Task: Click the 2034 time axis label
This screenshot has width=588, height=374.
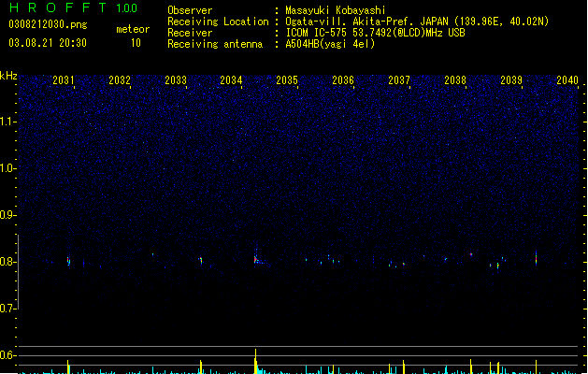Action: tap(231, 80)
